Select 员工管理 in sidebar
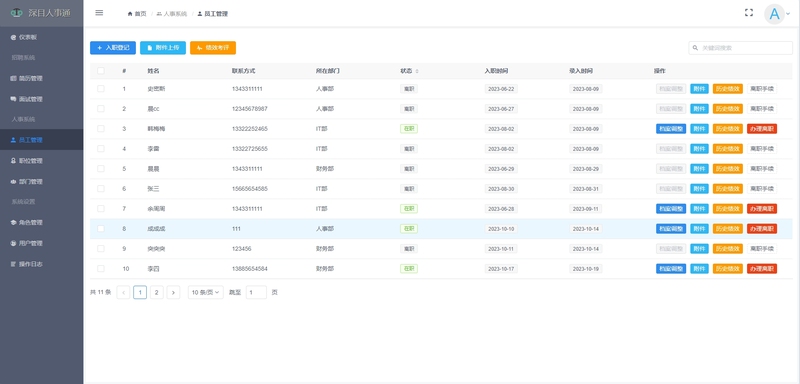 tap(41, 140)
